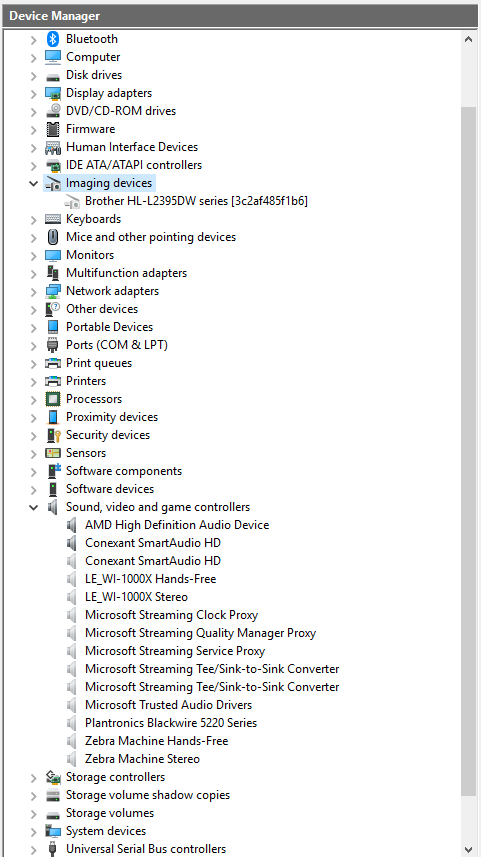Click the Processors chip icon
Viewport: 481px width, 857px height.
[x=52, y=399]
